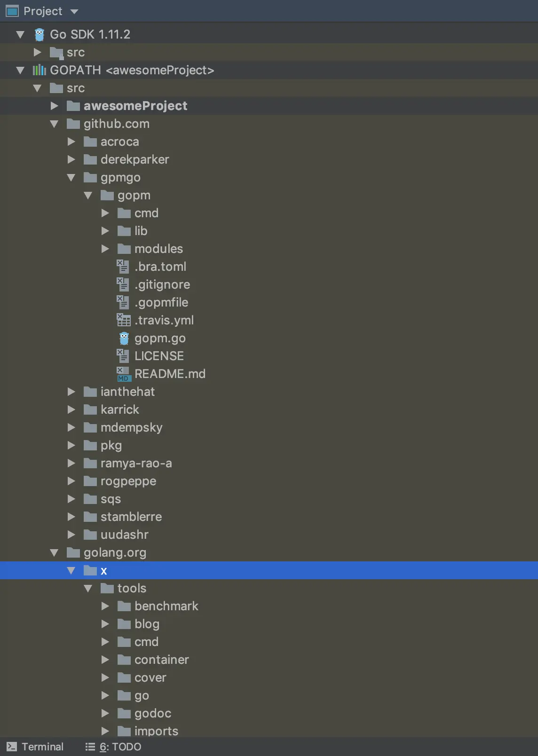Click the modules folder icon

124,249
